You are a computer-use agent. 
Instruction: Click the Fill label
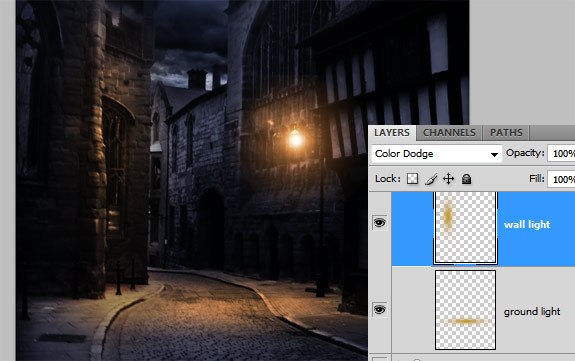pyautogui.click(x=537, y=179)
